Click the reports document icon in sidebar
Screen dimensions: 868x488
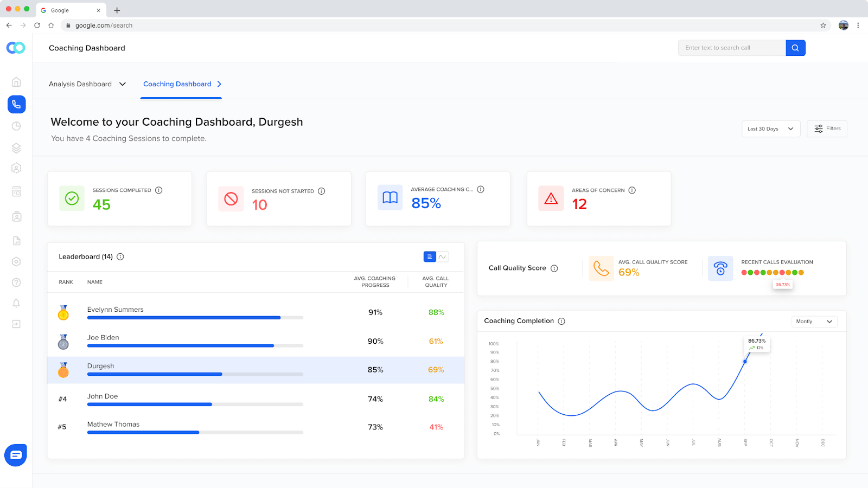[16, 240]
